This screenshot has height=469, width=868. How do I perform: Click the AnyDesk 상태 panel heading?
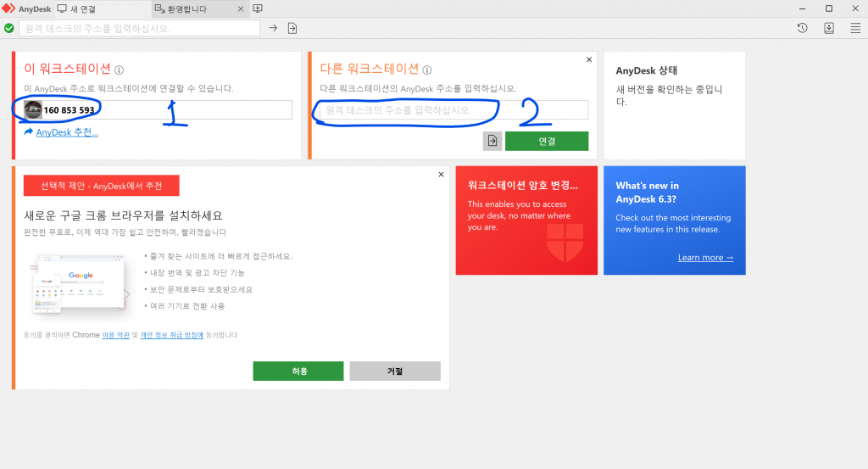click(647, 71)
